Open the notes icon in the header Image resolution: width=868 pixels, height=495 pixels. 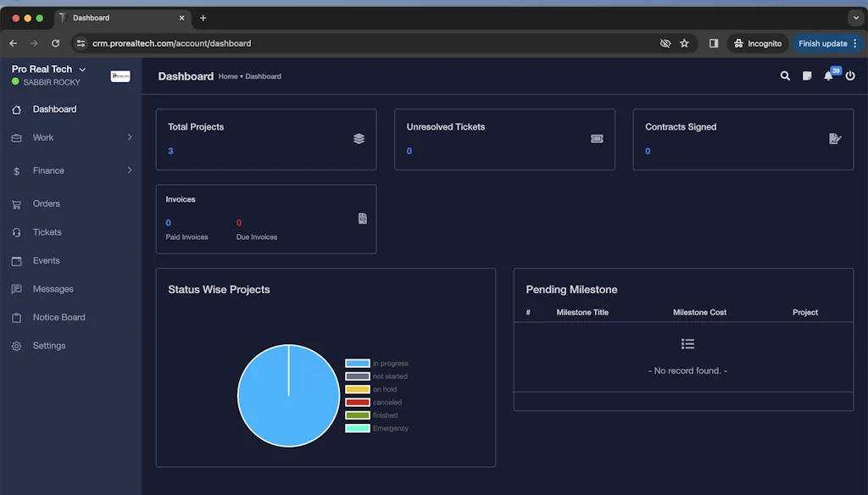[x=806, y=75]
